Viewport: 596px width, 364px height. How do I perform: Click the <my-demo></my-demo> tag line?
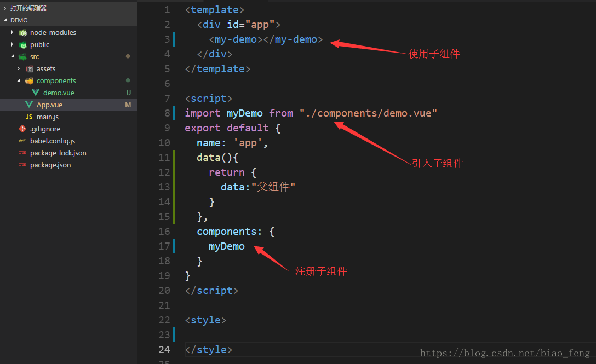click(x=266, y=39)
